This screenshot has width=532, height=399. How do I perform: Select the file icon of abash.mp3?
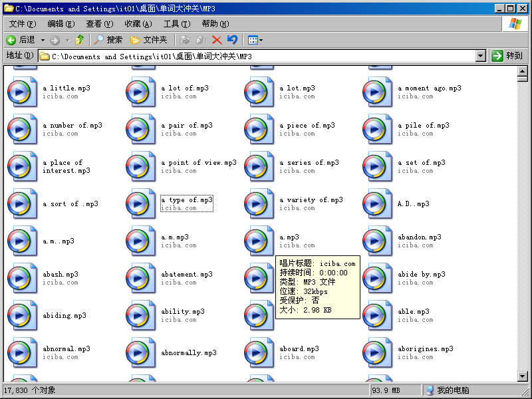click(22, 279)
